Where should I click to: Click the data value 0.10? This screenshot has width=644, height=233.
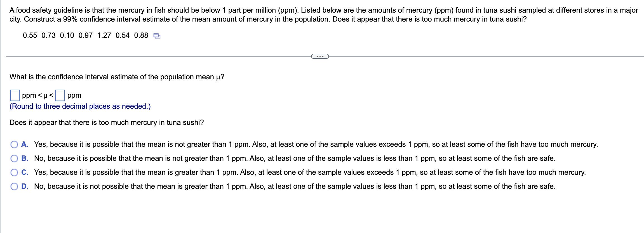[67, 36]
